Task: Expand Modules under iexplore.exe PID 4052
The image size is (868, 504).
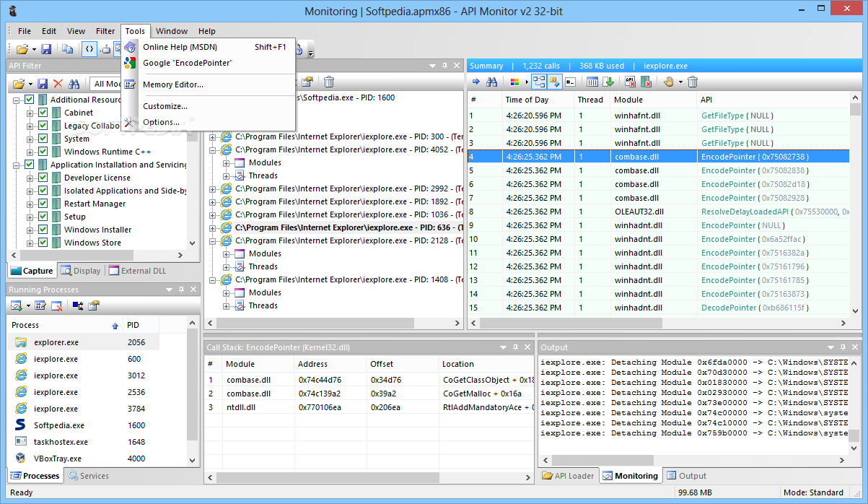Action: point(227,162)
